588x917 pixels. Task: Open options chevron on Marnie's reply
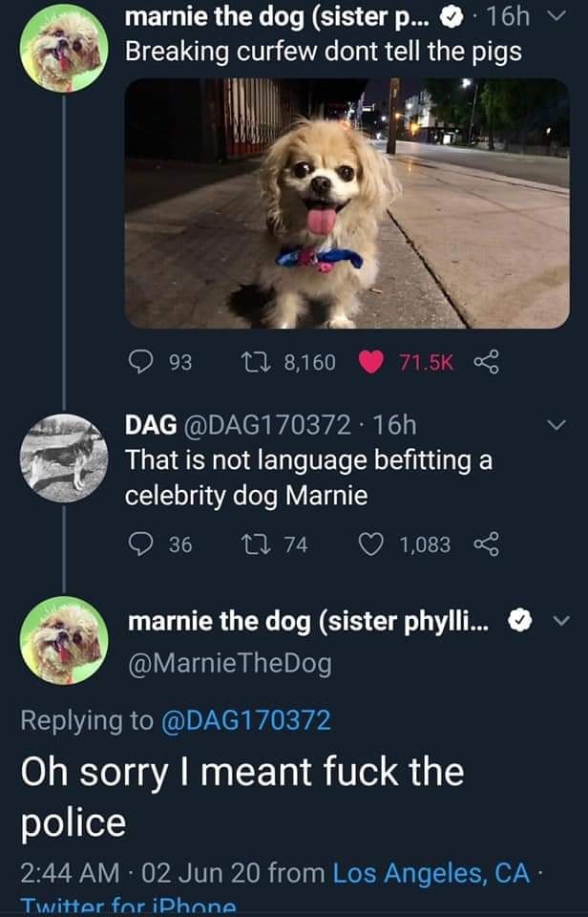point(560,621)
